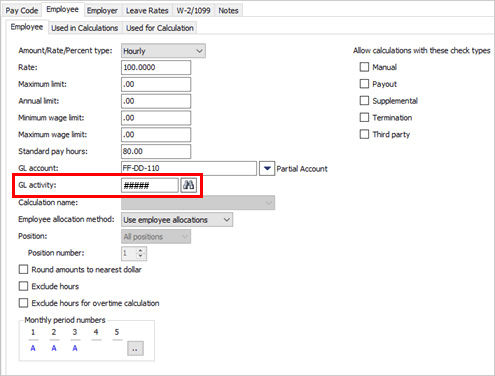Image resolution: width=495 pixels, height=376 pixels.
Task: Open GL account partial account dropdown arrow
Action: point(267,168)
